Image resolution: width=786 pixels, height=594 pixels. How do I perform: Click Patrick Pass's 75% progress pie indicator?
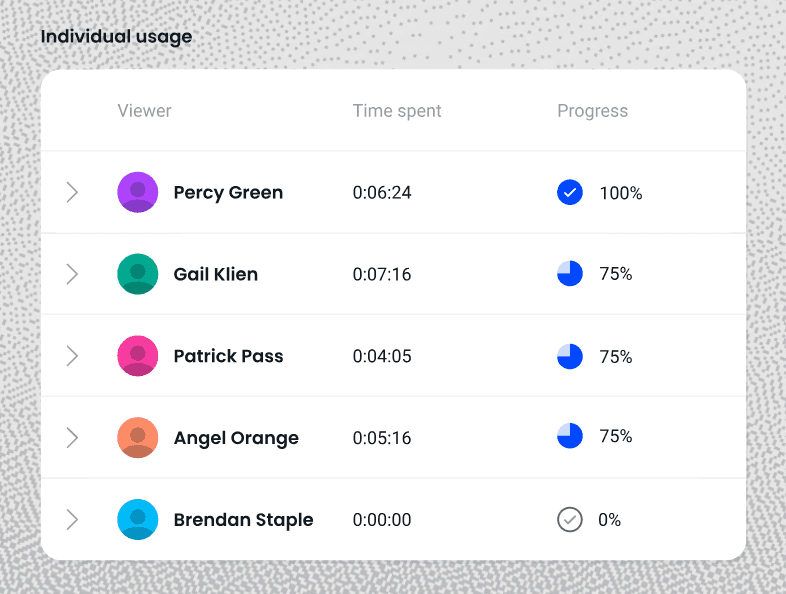click(570, 356)
